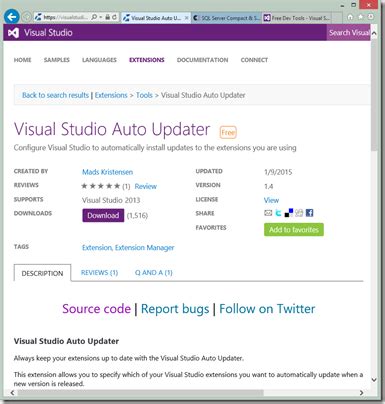
Task: Click Tools breadcrumb link
Action: (x=144, y=95)
